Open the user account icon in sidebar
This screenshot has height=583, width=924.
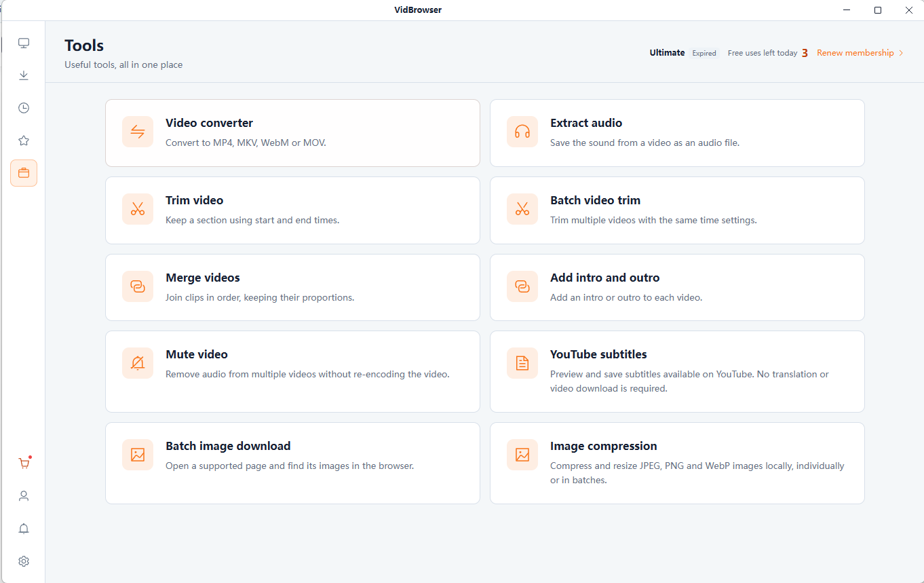pos(24,496)
